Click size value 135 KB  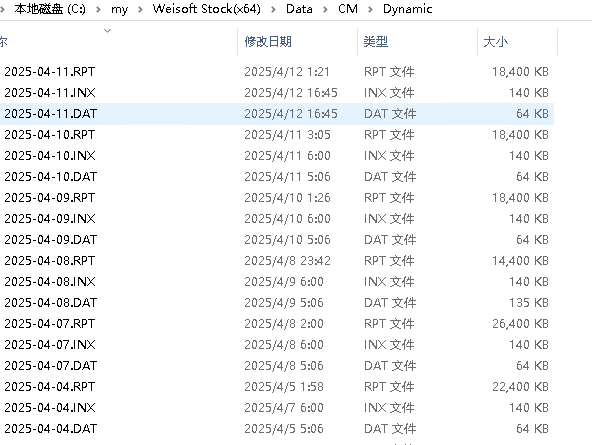(x=529, y=303)
